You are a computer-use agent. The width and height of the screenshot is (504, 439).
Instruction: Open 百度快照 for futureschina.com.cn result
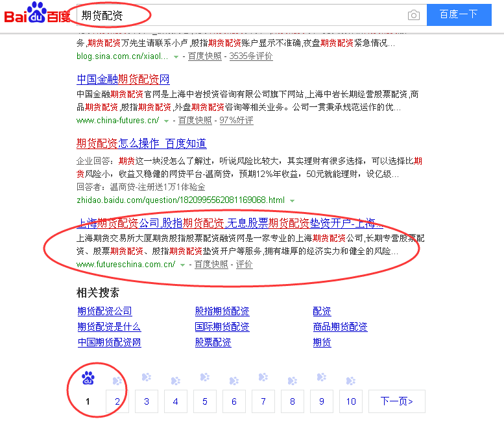coord(211,265)
